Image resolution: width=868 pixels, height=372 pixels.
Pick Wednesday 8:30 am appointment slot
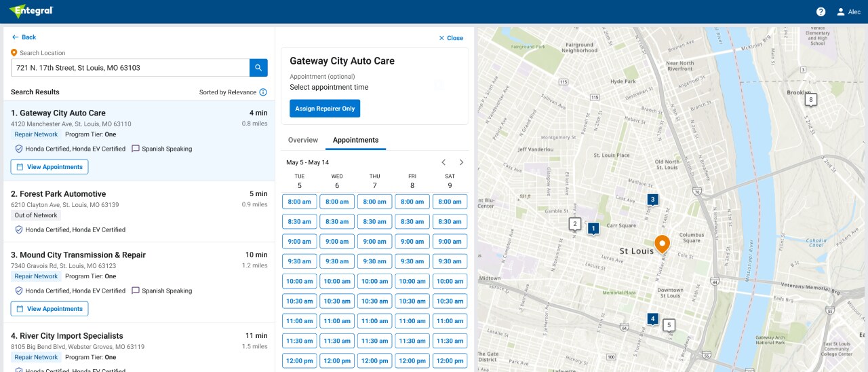(x=337, y=222)
